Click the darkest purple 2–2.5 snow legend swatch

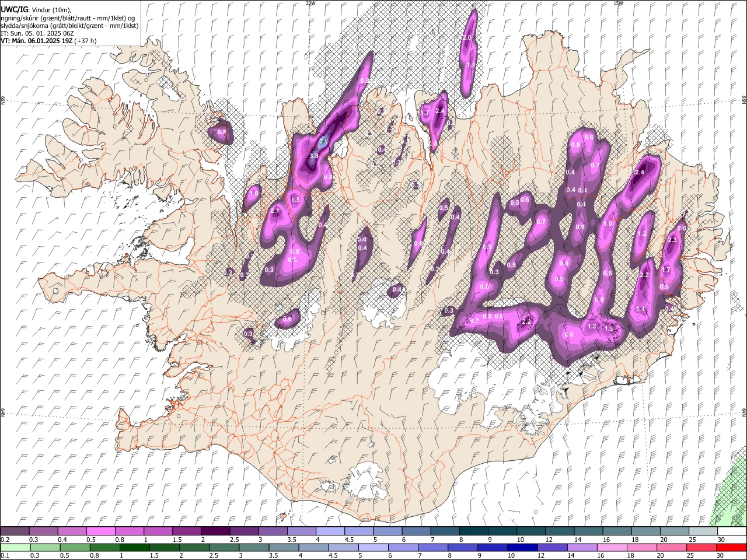click(x=215, y=531)
